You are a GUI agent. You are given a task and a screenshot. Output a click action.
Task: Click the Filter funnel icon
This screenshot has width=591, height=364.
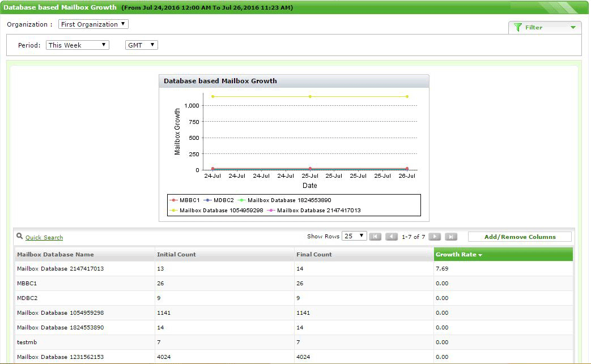518,28
